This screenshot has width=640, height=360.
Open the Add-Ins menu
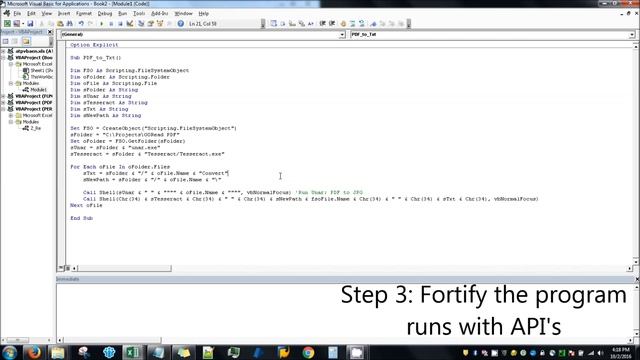click(x=160, y=13)
